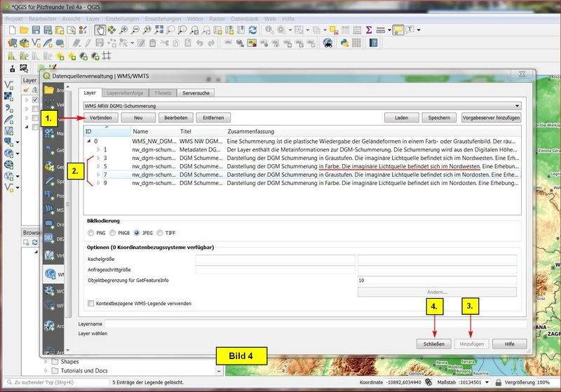Click the Pan Map hand tool

tap(100, 30)
